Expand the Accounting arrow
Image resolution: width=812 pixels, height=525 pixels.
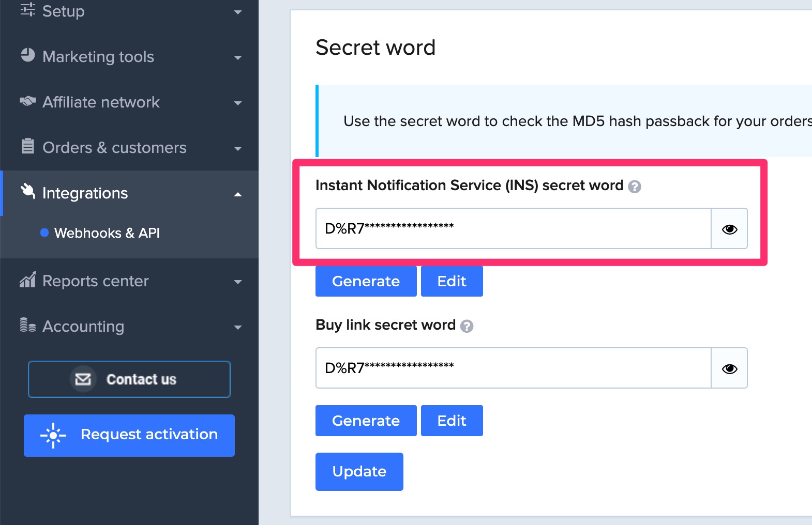tap(238, 327)
